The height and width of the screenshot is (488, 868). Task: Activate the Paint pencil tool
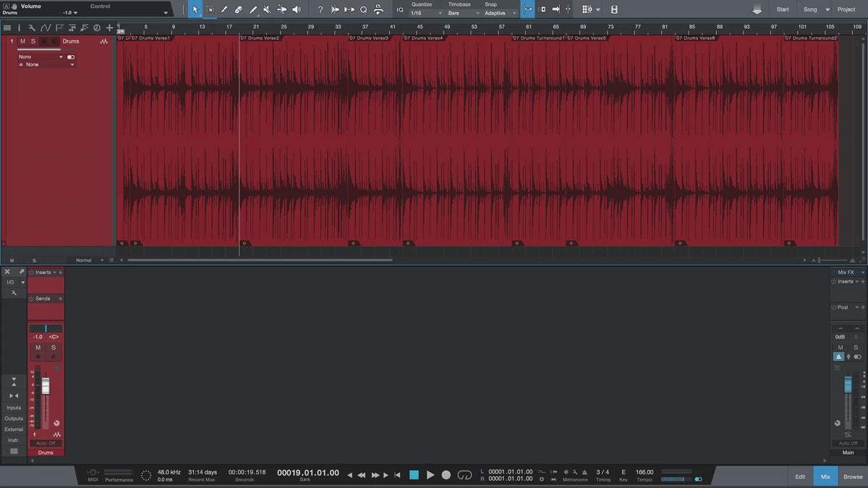point(253,9)
